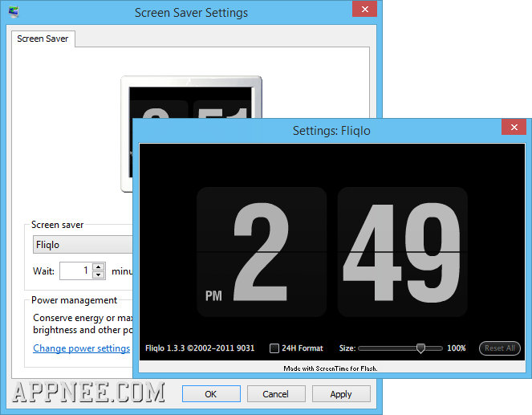This screenshot has width=532, height=415.
Task: Click the Screen Saver Settings window icon
Action: point(14,12)
